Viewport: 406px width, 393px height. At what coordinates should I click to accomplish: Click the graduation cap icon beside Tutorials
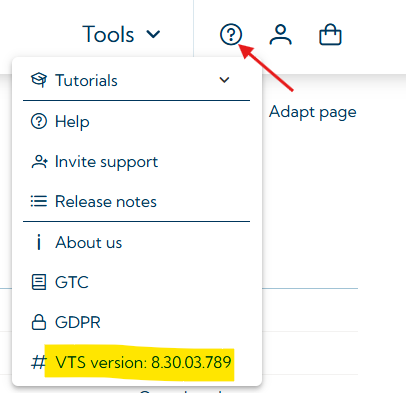[x=39, y=80]
